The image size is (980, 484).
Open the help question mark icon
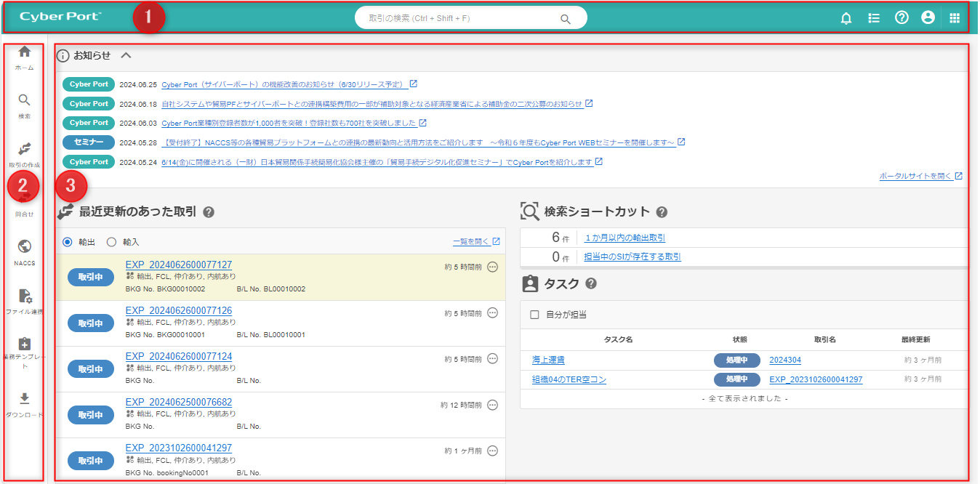901,18
